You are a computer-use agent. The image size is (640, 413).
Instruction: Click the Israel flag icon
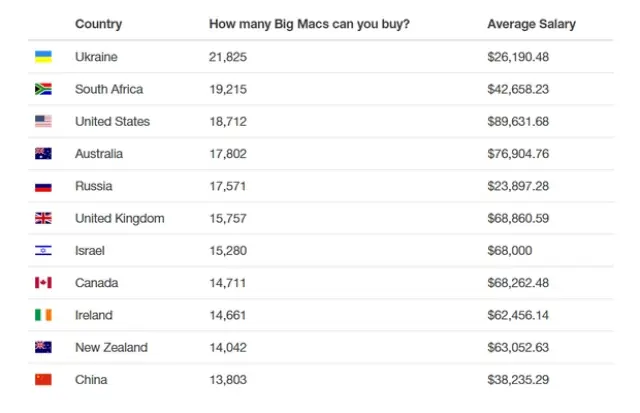coord(43,251)
